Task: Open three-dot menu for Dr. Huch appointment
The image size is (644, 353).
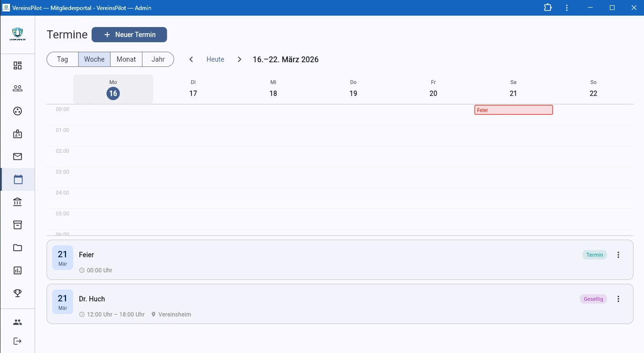Action: tap(618, 299)
